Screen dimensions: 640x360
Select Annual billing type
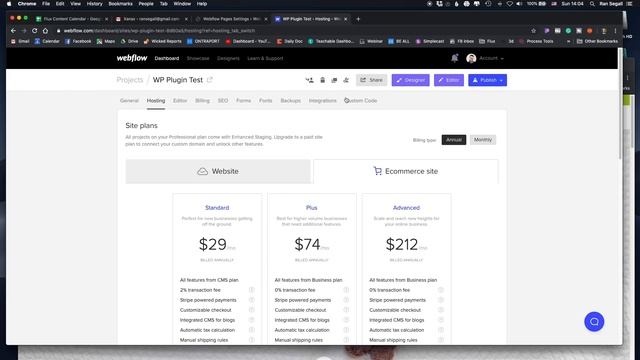coord(453,140)
